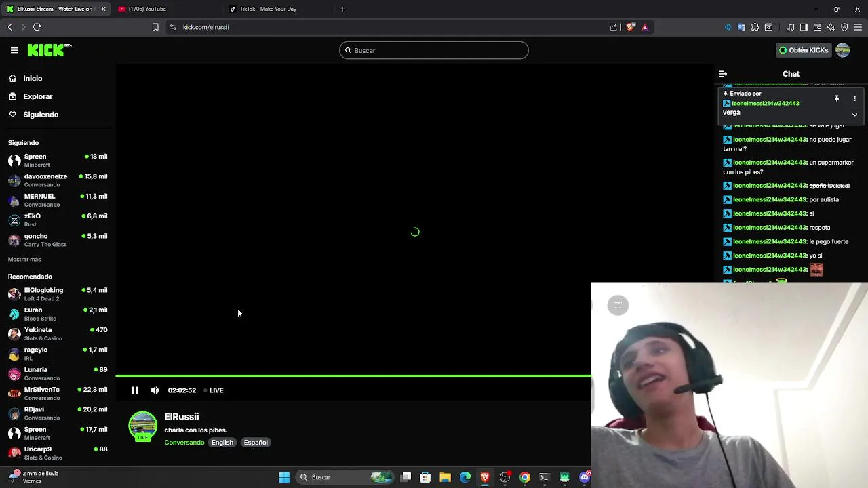Image resolution: width=868 pixels, height=488 pixels.
Task: Open pinned message options menu
Action: coord(854,98)
